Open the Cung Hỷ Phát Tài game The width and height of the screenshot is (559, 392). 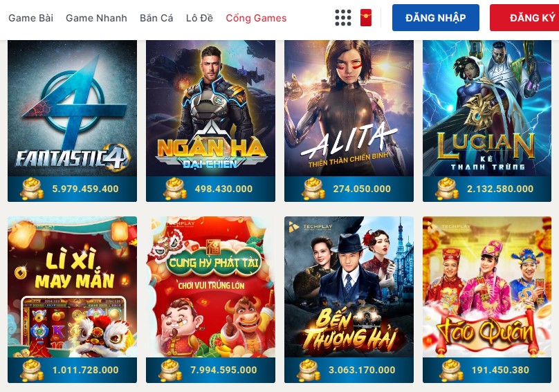click(211, 287)
